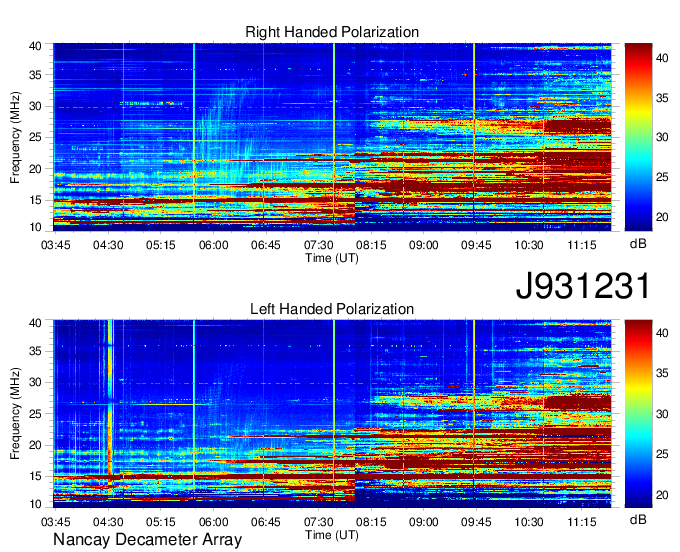Click the '25' frequency tick of Right Handed plot
This screenshot has width=680, height=552.
(35, 137)
